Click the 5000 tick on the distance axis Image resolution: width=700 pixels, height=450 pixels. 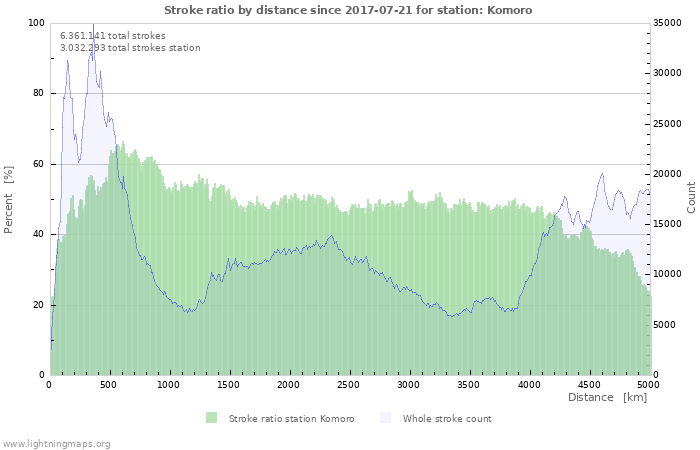pyautogui.click(x=648, y=384)
